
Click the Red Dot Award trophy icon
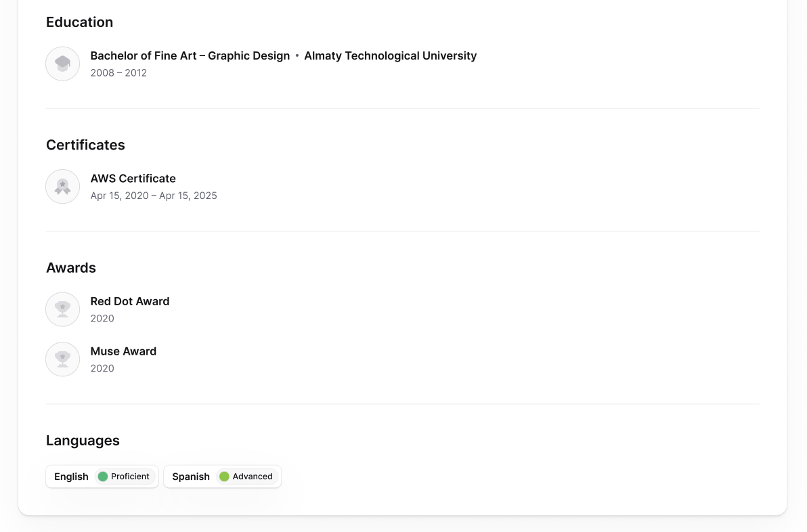click(x=63, y=309)
